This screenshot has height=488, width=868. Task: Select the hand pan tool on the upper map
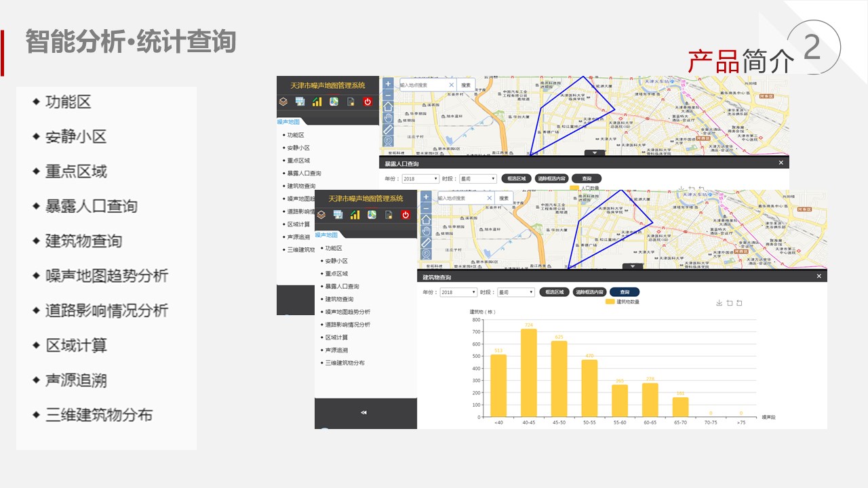(x=388, y=118)
